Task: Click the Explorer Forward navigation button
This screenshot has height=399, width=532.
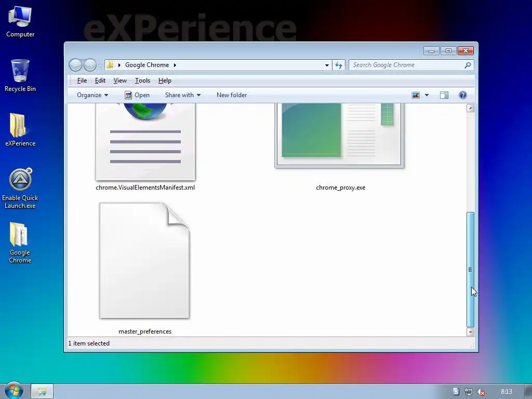Action: (90, 65)
